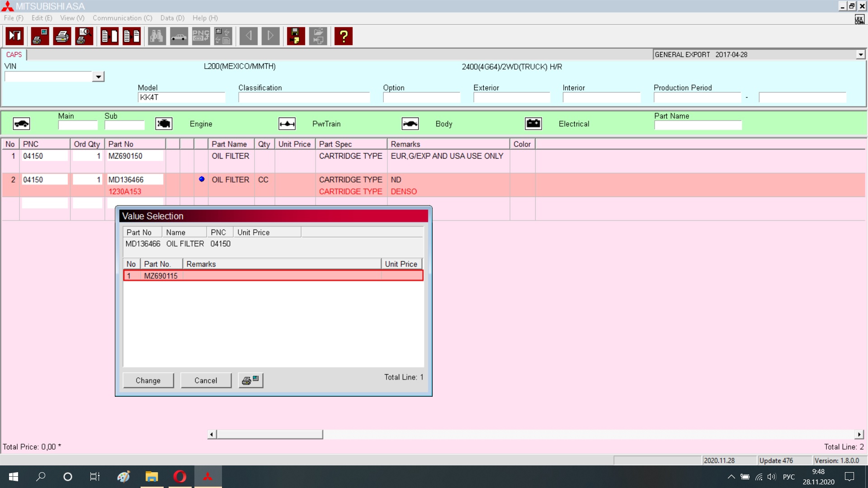The width and height of the screenshot is (868, 488).
Task: Select the PwrTrain group icon
Action: [287, 124]
